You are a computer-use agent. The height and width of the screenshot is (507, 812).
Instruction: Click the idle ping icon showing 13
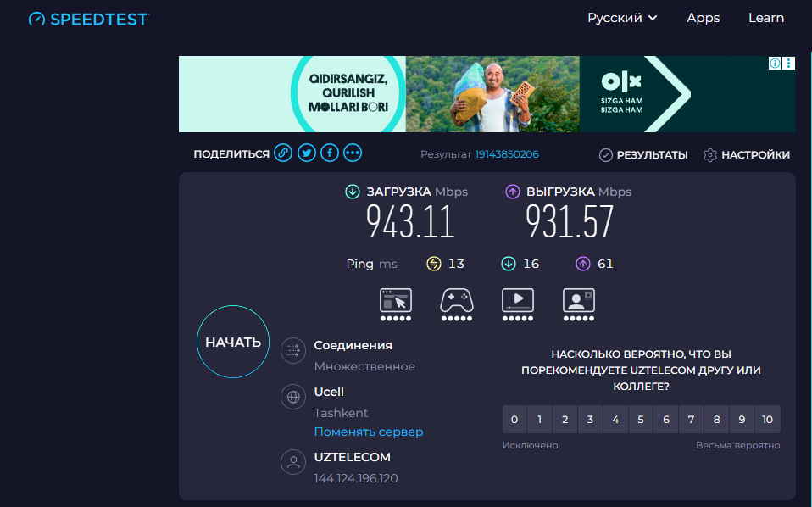tap(434, 264)
